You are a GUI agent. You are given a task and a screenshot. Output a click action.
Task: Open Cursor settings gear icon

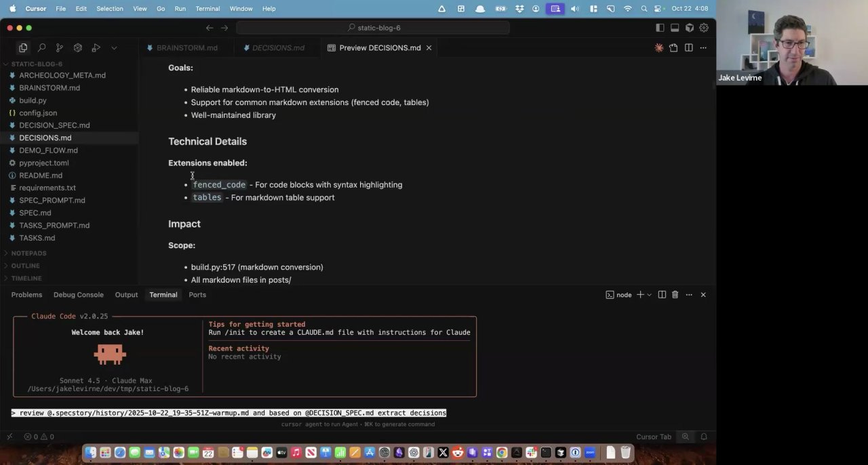(x=704, y=28)
